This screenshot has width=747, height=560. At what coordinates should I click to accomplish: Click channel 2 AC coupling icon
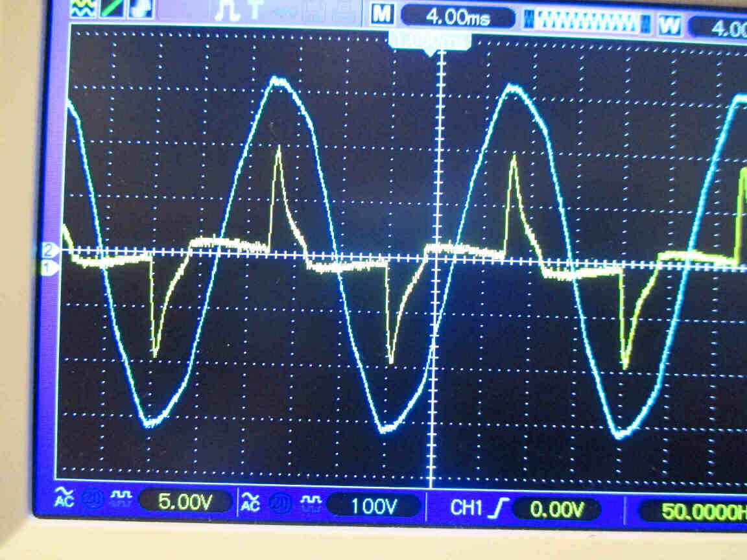(x=250, y=502)
